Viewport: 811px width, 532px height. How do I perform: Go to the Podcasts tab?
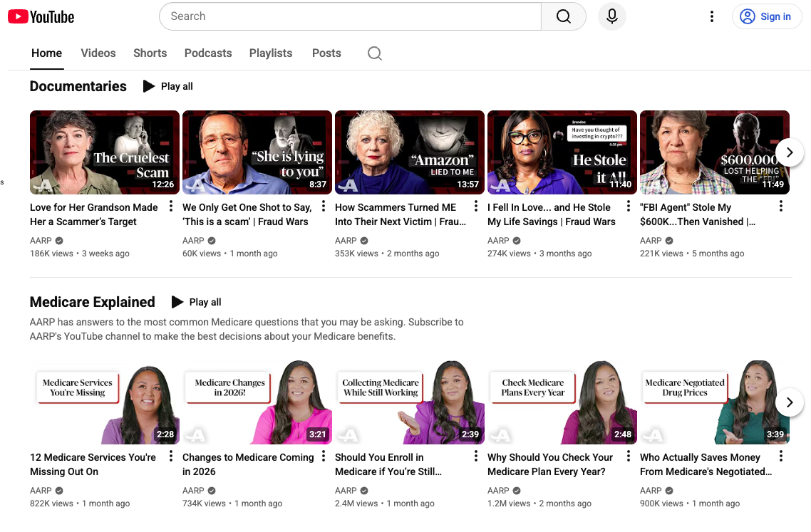click(208, 53)
